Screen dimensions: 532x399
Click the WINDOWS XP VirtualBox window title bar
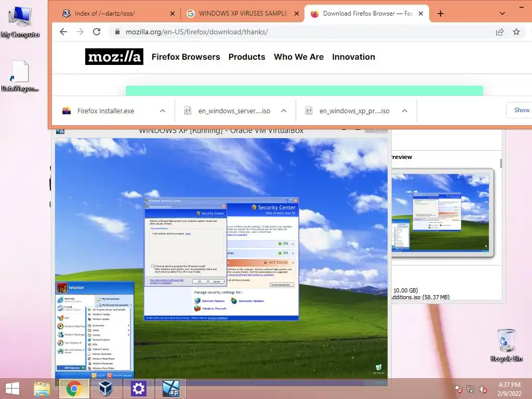[x=221, y=131]
